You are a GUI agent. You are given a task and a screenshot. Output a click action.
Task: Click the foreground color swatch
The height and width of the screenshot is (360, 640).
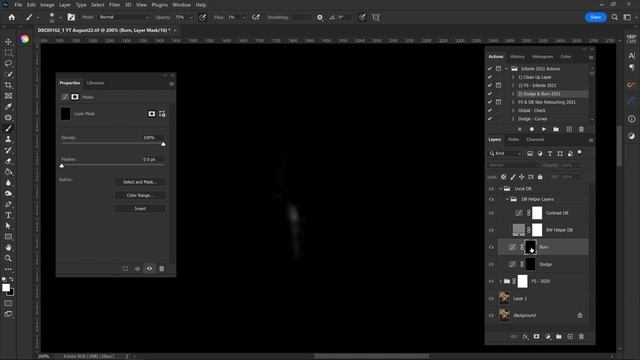tap(6, 287)
